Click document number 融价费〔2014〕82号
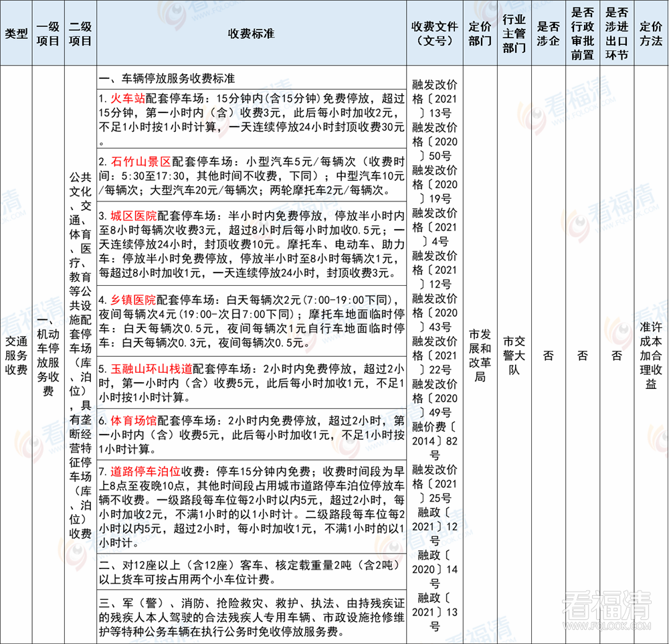Image resolution: width=669 pixels, height=644 pixels. tap(435, 440)
